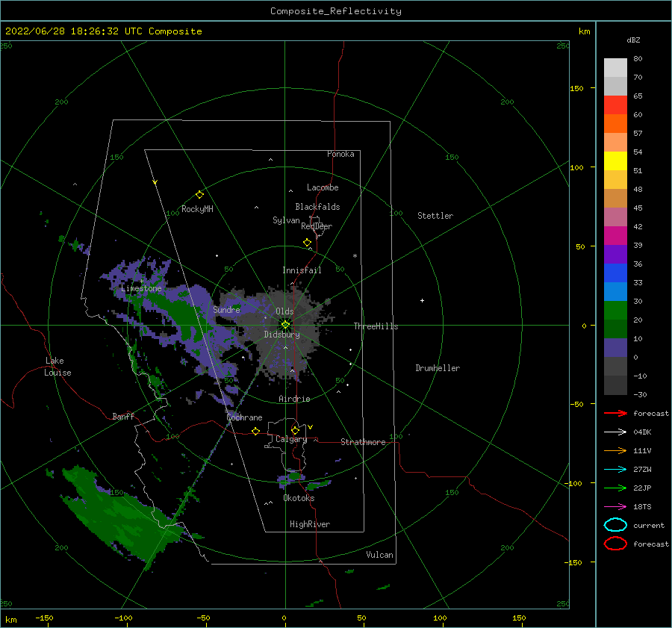
Task: Click the Innisfail city label
Action: tap(302, 270)
